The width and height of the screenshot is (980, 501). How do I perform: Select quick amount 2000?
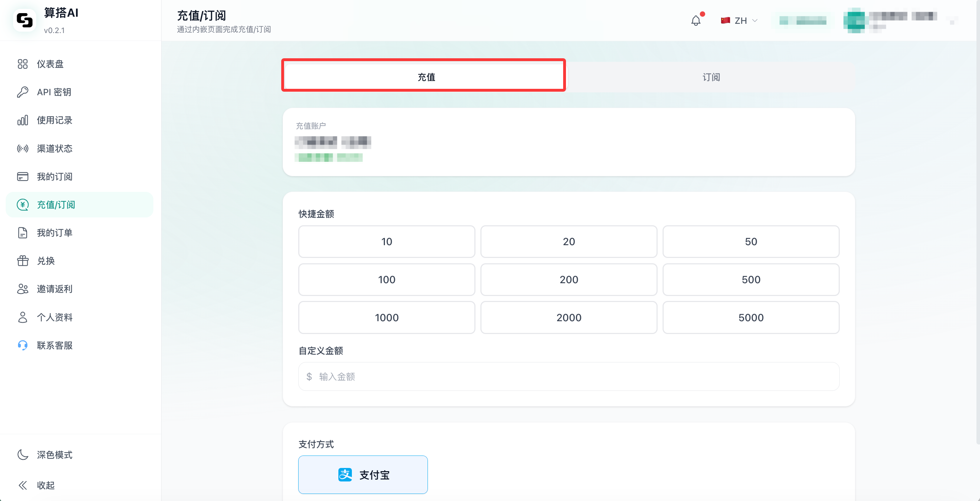[x=568, y=318]
